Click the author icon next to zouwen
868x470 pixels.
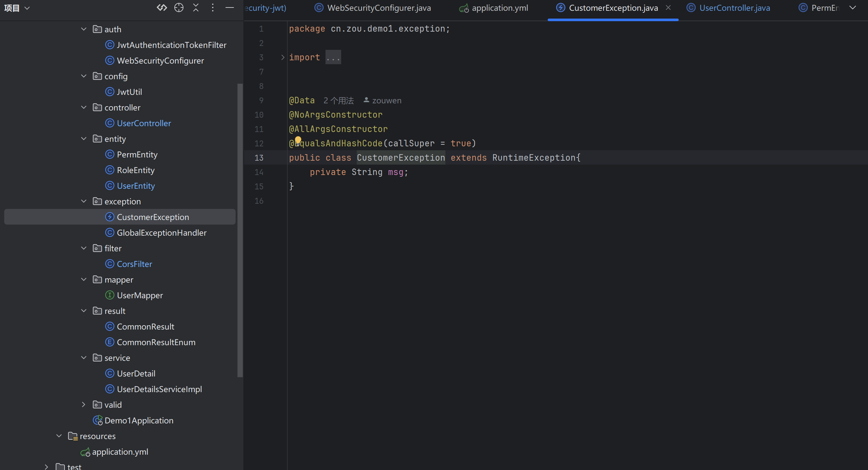366,100
